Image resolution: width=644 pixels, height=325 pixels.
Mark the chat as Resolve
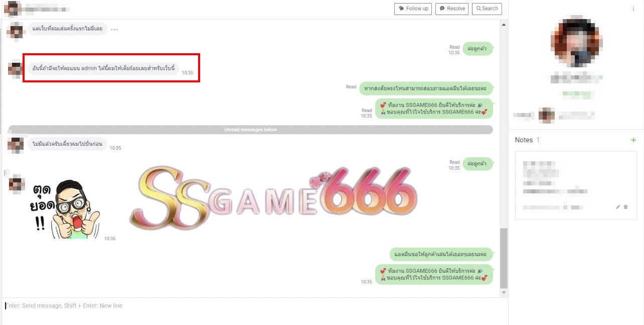click(451, 9)
